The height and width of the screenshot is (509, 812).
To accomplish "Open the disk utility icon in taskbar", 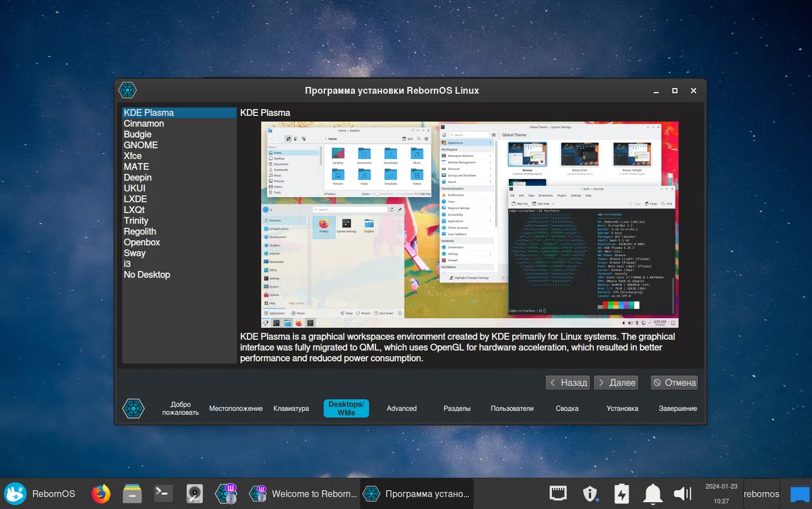I will tap(195, 494).
